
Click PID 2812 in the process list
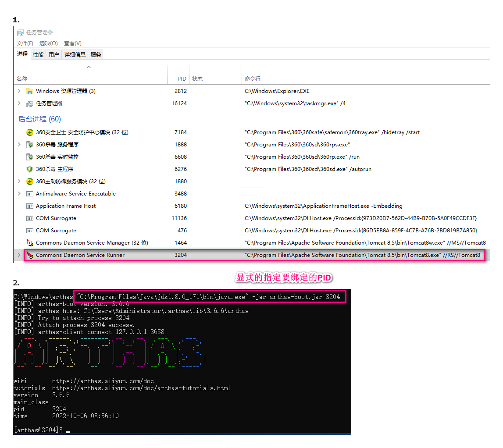coord(181,91)
